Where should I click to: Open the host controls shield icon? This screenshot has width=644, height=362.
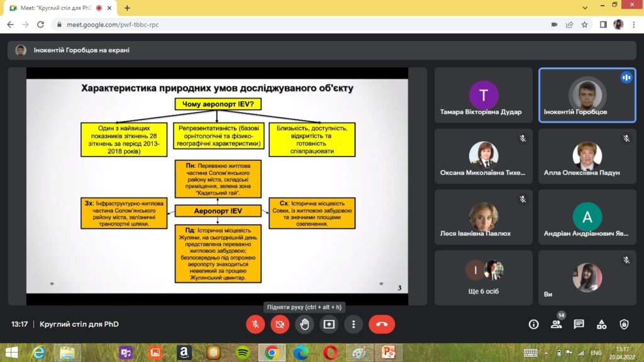[x=624, y=324]
